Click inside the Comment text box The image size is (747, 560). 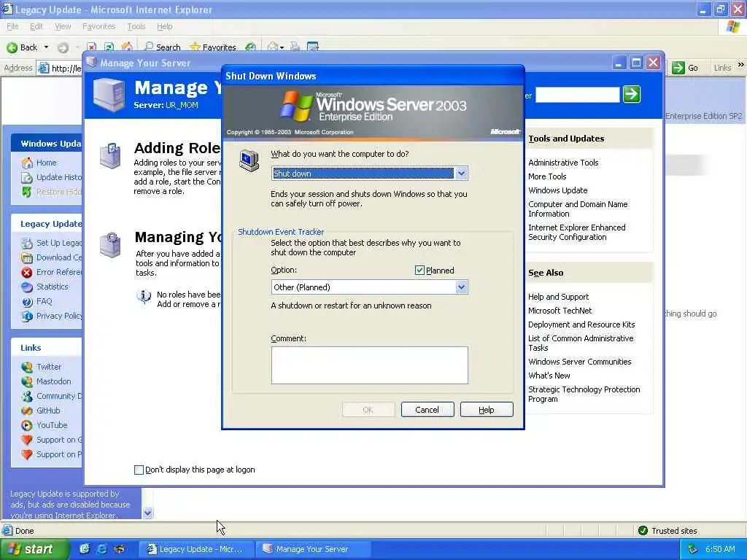click(x=370, y=365)
